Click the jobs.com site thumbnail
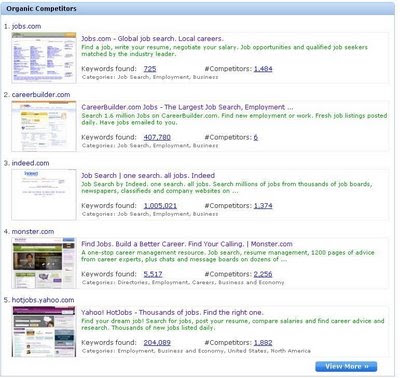The height and width of the screenshot is (378, 400). click(x=44, y=58)
